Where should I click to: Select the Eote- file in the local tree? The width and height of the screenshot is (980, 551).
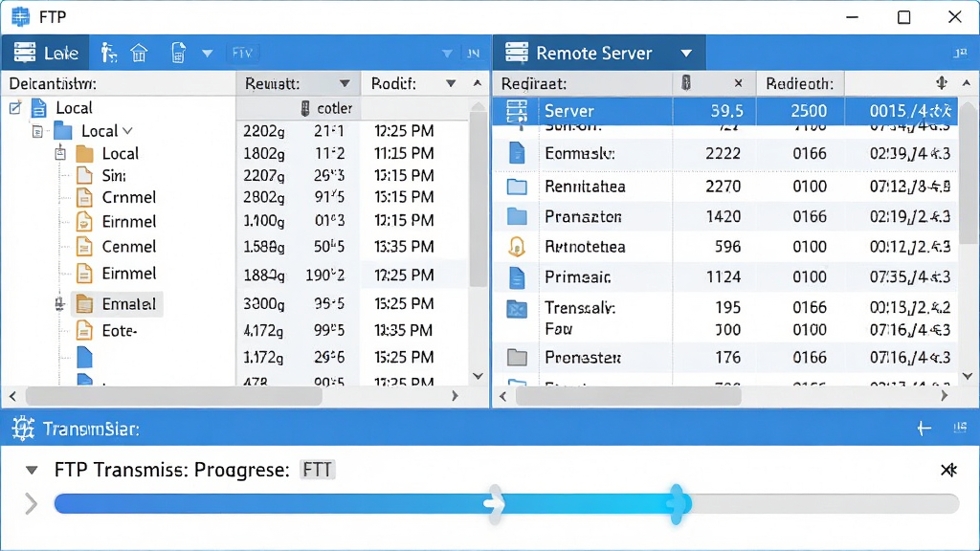click(120, 330)
